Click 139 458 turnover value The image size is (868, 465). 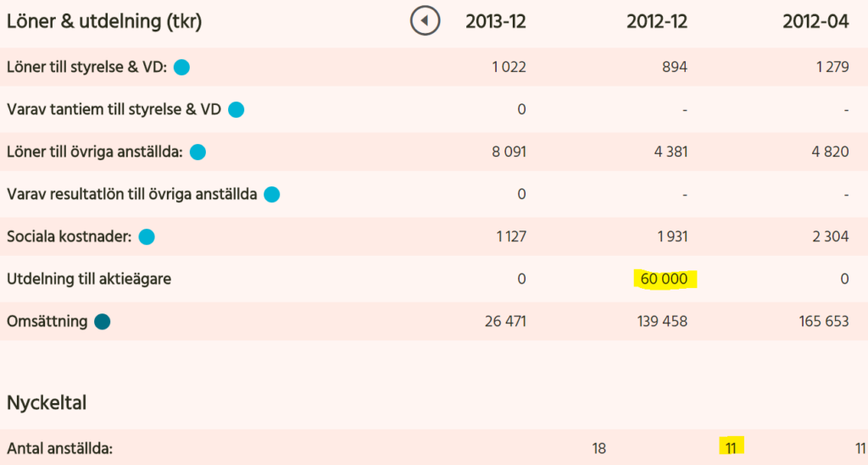662,321
